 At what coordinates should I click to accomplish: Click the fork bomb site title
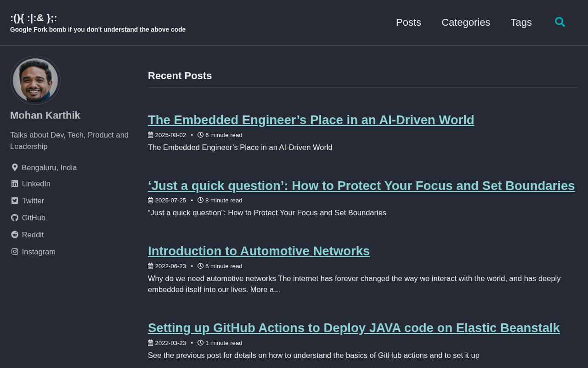pos(34,18)
